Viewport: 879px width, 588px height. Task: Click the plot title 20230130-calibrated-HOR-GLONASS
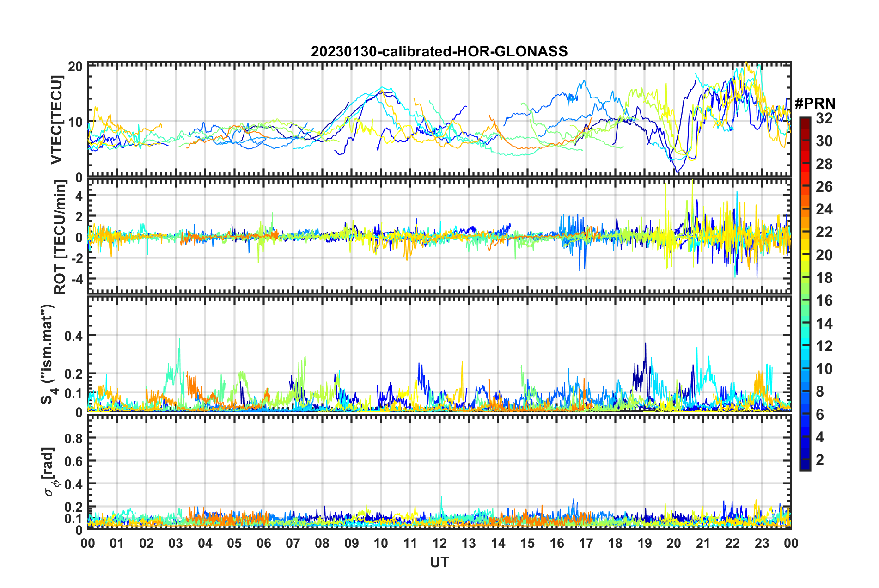439,51
